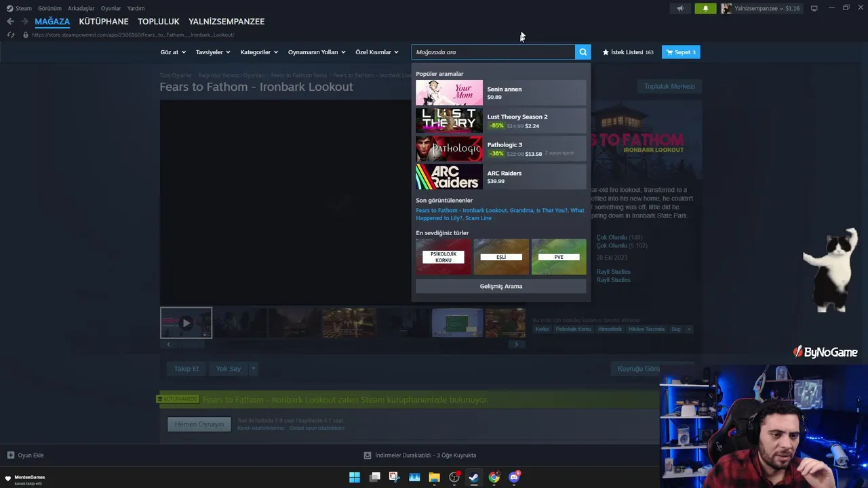
Task: Click the Hikâye Tarzında tag
Action: pyautogui.click(x=646, y=329)
